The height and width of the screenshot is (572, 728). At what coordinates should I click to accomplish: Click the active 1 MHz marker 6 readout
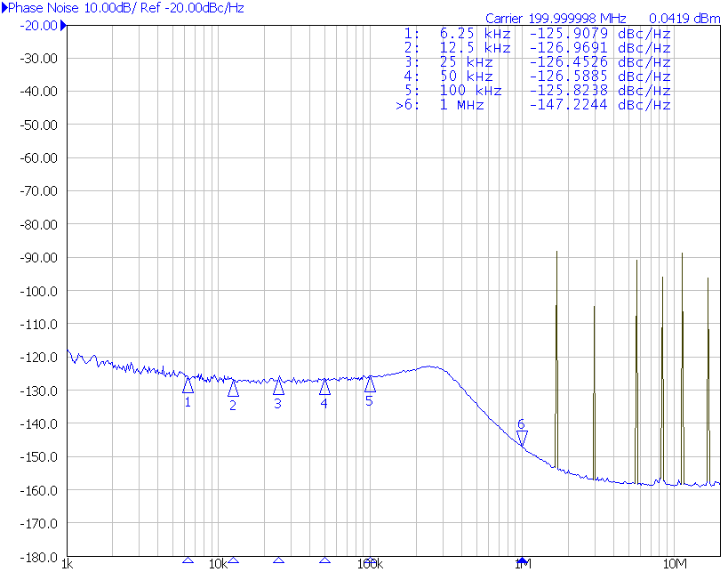tap(533, 105)
